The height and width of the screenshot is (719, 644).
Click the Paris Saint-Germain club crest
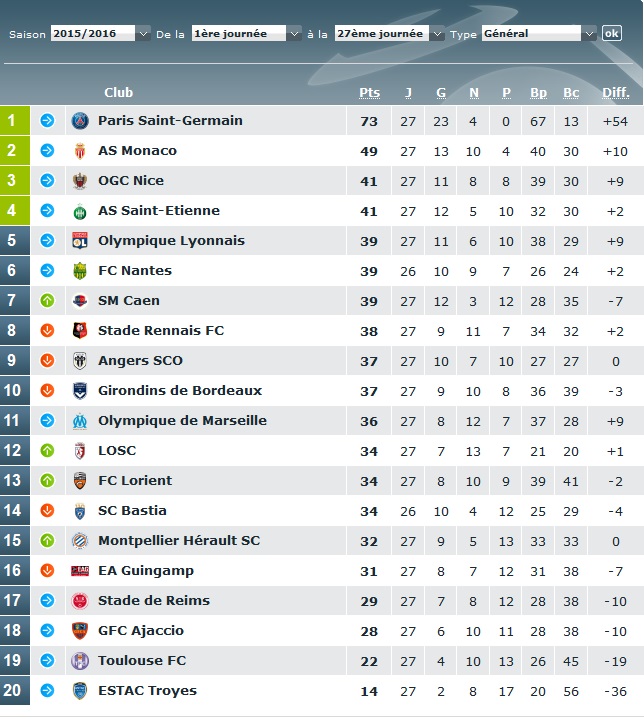80,121
